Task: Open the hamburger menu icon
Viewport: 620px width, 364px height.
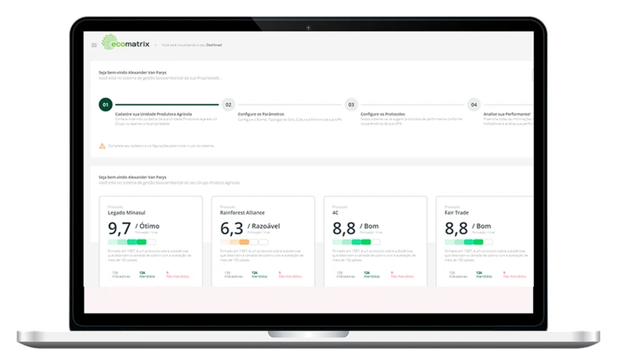Action: point(94,45)
